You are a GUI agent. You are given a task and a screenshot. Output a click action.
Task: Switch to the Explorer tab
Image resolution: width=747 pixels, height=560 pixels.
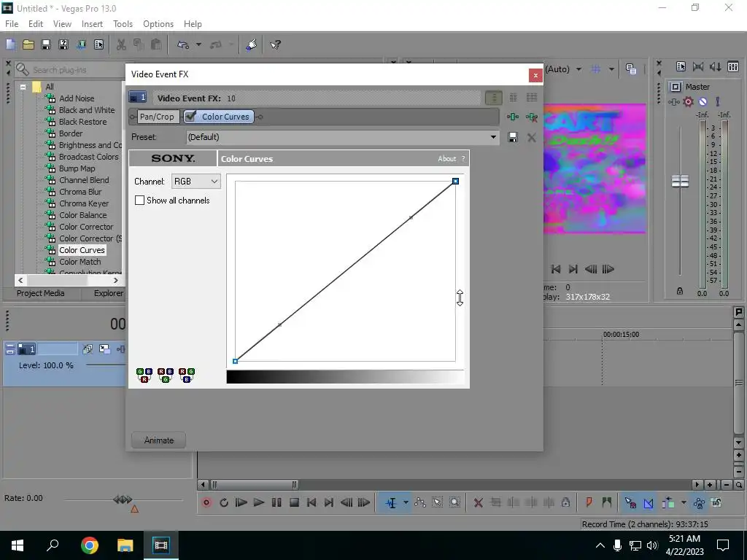tap(108, 293)
